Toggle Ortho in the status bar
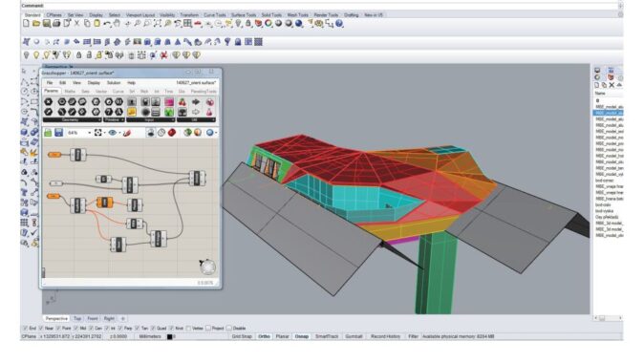Screen dimensions: 644x363 264,336
